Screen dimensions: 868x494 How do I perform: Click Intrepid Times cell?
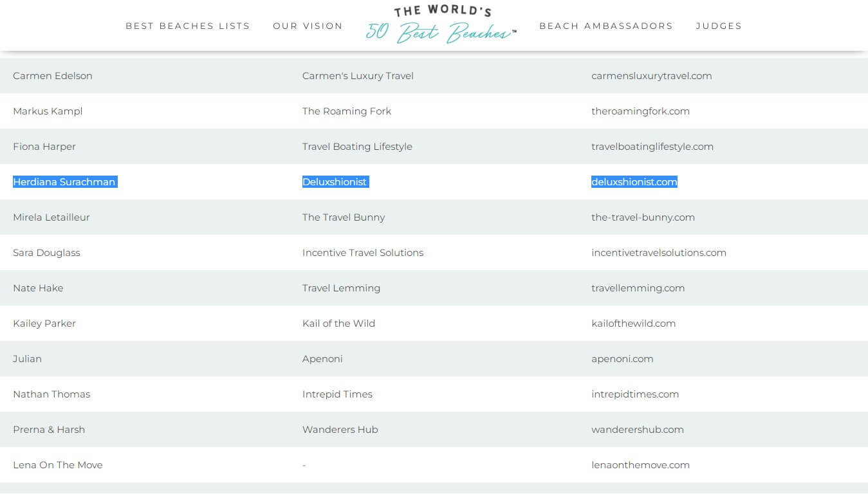point(337,394)
